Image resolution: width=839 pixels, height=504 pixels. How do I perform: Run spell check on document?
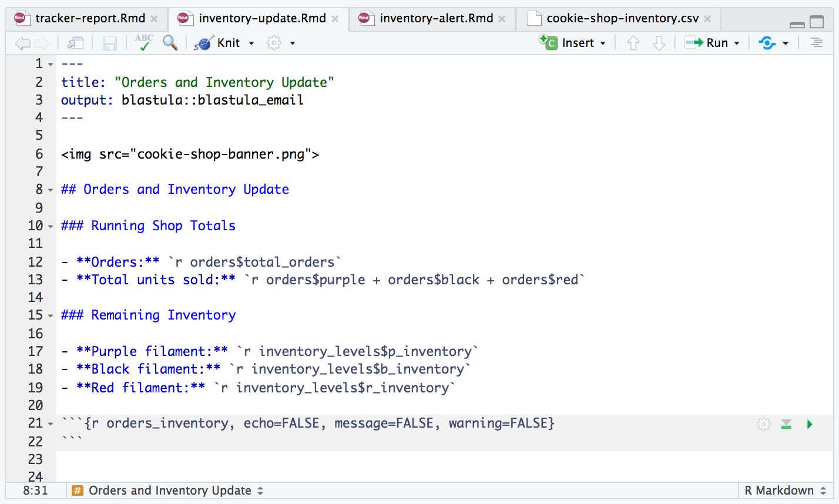click(x=144, y=42)
